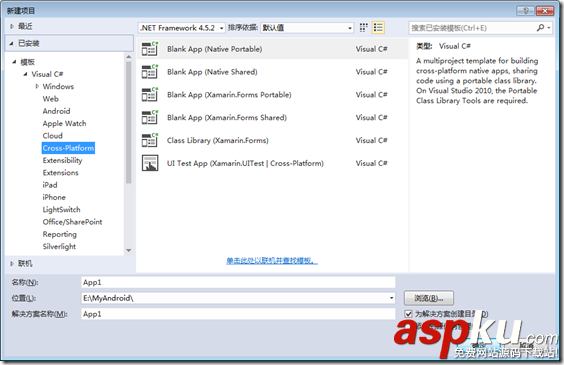This screenshot has width=564, height=365.
Task: Expand the Windows tree node
Action: 37,86
